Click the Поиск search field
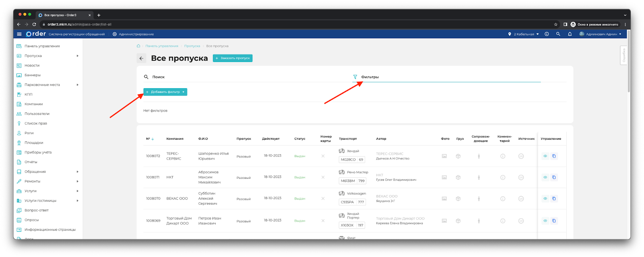The image size is (644, 257). 242,77
